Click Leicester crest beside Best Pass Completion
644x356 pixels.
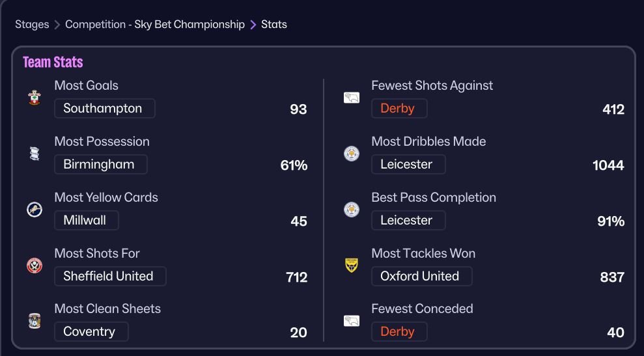[x=352, y=210]
